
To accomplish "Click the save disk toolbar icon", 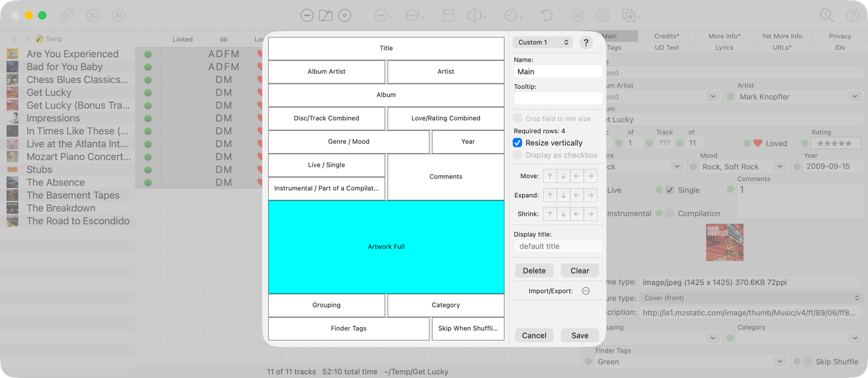I will coord(448,16).
